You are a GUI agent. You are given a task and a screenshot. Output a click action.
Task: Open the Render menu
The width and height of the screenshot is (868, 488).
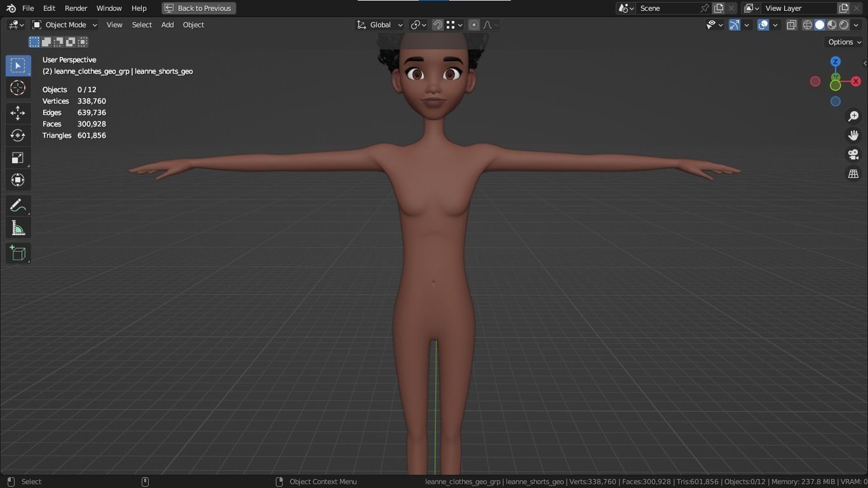coord(76,8)
